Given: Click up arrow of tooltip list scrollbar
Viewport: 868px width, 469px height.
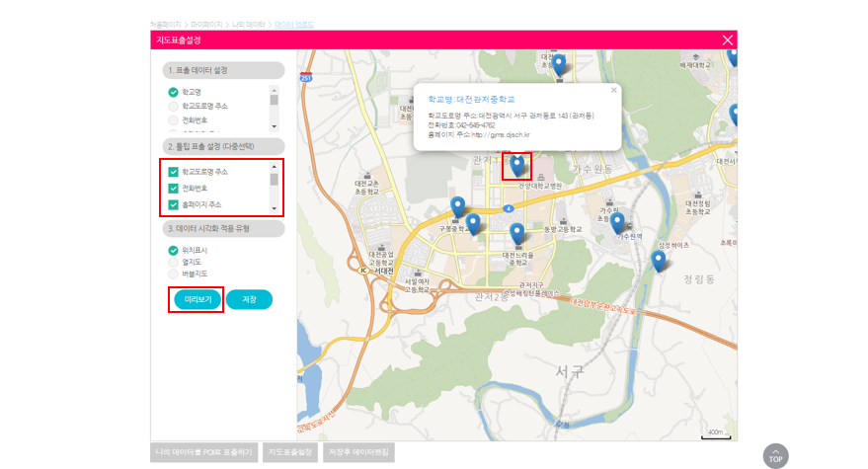Looking at the screenshot, I should pos(274,167).
